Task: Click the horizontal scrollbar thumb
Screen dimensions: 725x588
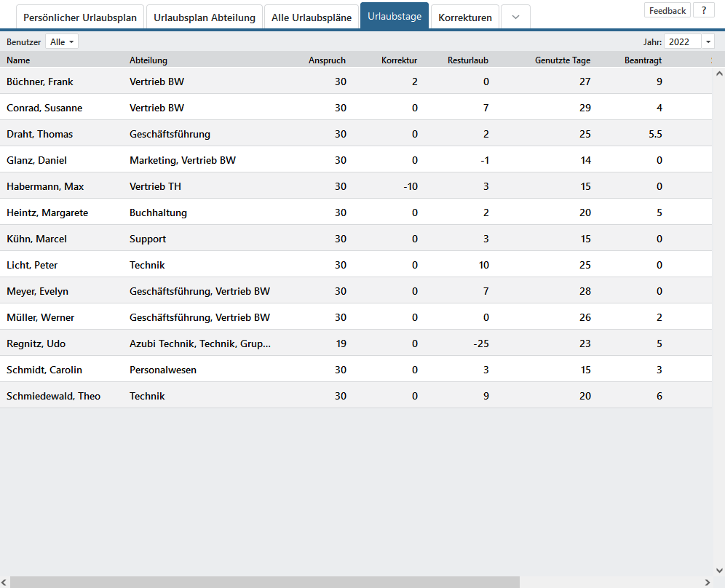Action: click(265, 582)
